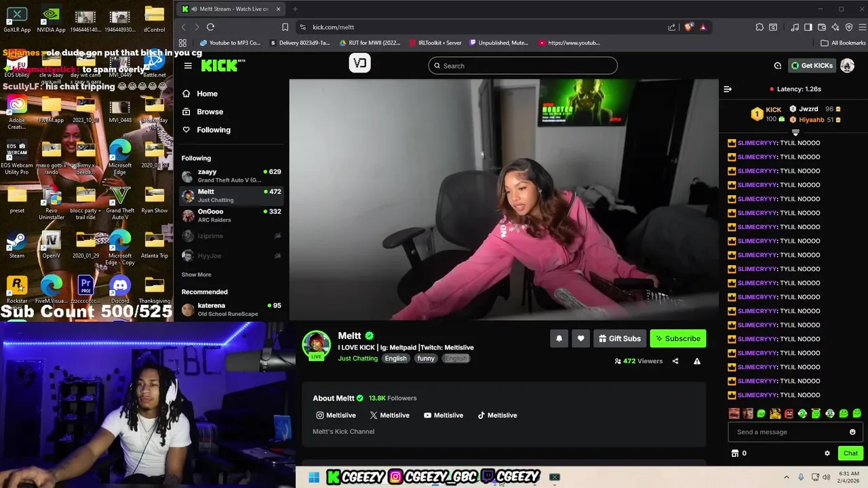This screenshot has width=868, height=488.
Task: Toggle the Kick sidebar hamburger menu
Action: (188, 66)
